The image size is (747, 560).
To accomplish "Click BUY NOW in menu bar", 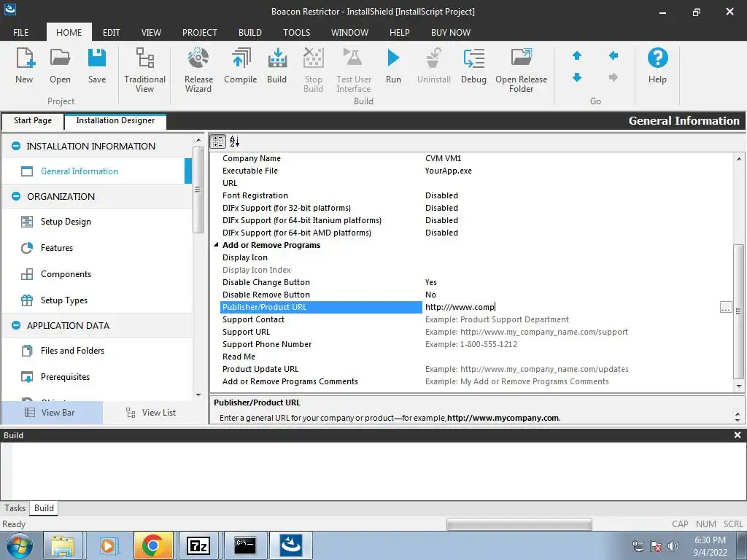I will pos(450,32).
